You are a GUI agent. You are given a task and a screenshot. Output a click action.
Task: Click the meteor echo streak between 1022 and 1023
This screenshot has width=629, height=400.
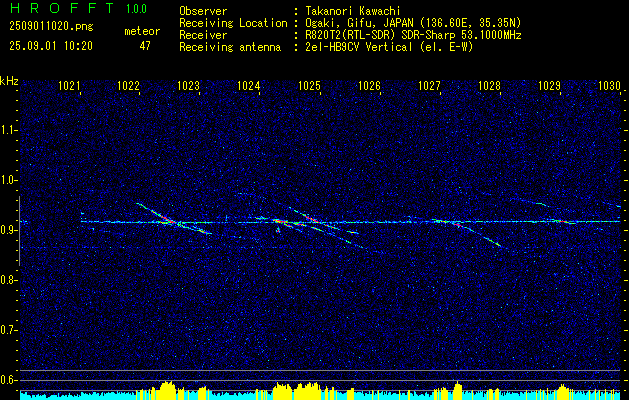pyautogui.click(x=173, y=219)
